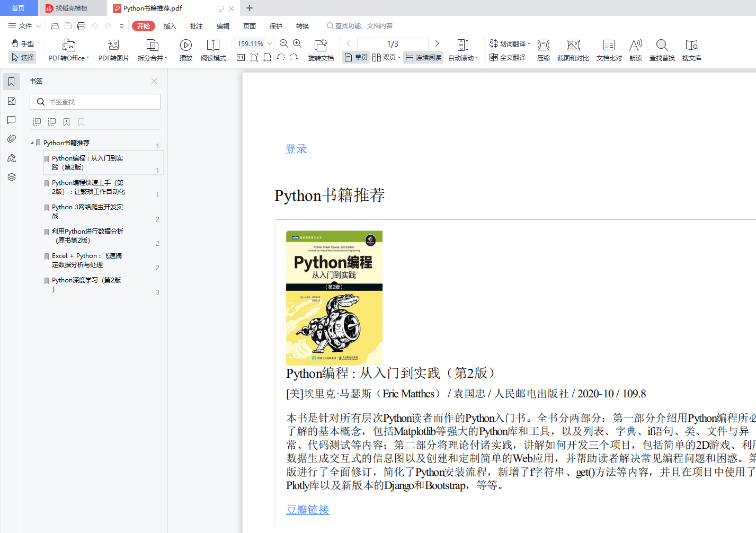Activate the 选择 selection tool
Viewport: 756px width, 533px height.
point(23,57)
